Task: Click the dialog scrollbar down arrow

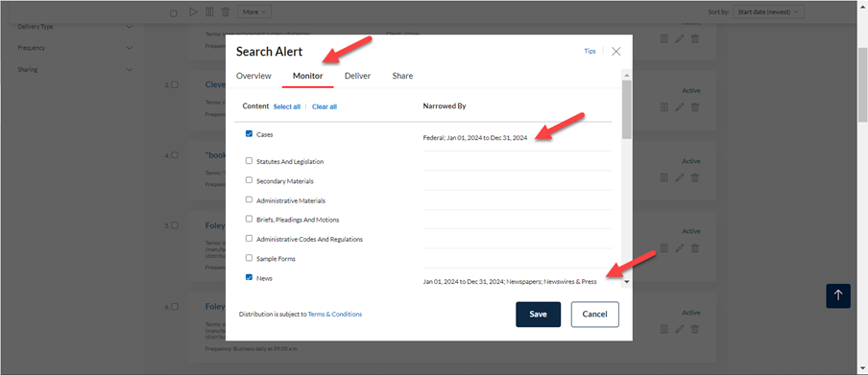Action: [627, 282]
